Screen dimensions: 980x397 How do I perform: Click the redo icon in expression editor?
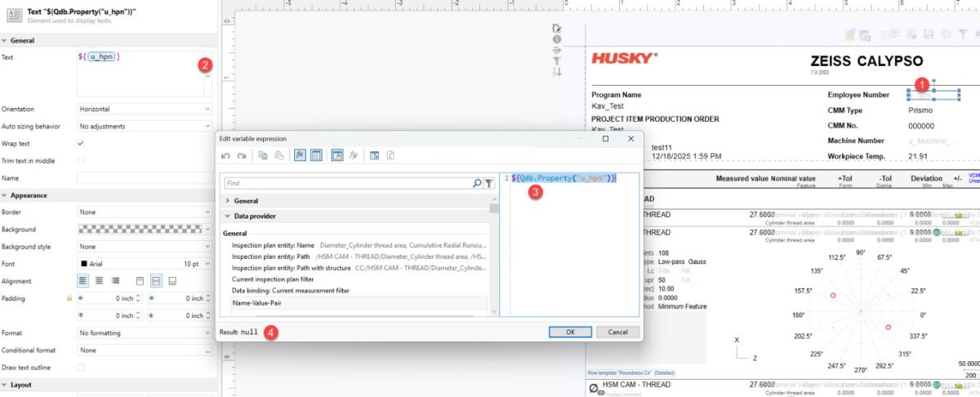pyautogui.click(x=241, y=155)
